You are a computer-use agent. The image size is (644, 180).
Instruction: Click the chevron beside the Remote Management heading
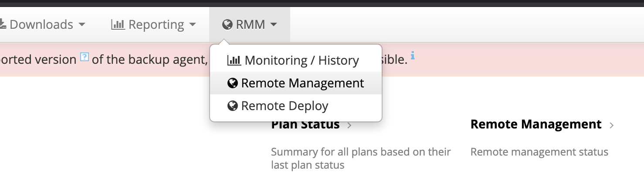click(612, 126)
